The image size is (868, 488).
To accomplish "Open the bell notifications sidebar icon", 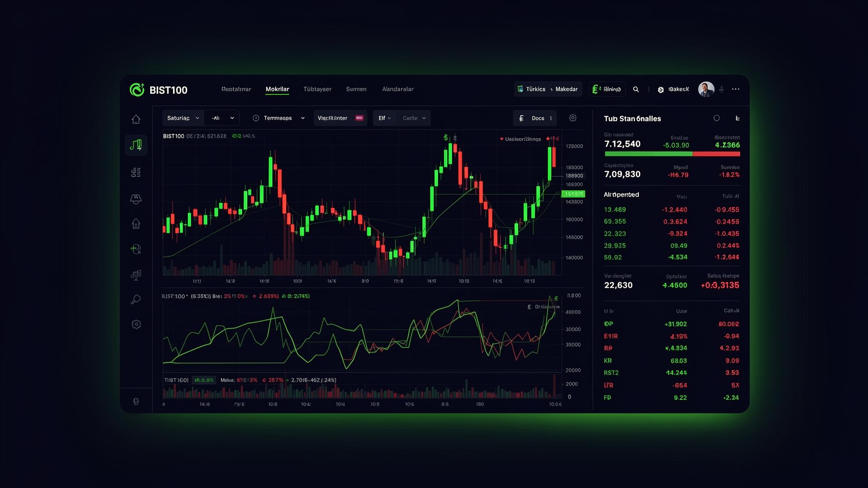I will coord(136,198).
